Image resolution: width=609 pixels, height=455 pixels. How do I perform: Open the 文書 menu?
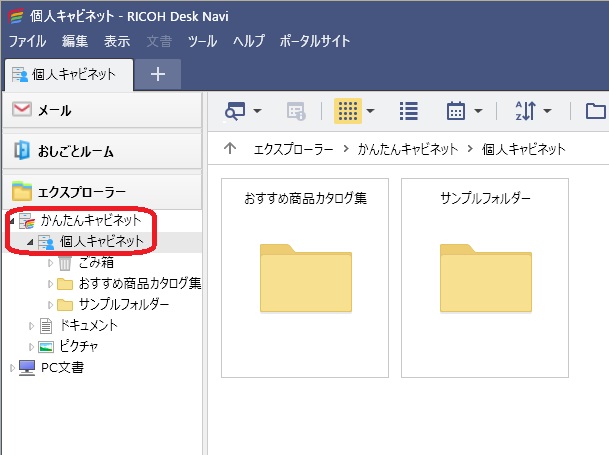tap(159, 41)
